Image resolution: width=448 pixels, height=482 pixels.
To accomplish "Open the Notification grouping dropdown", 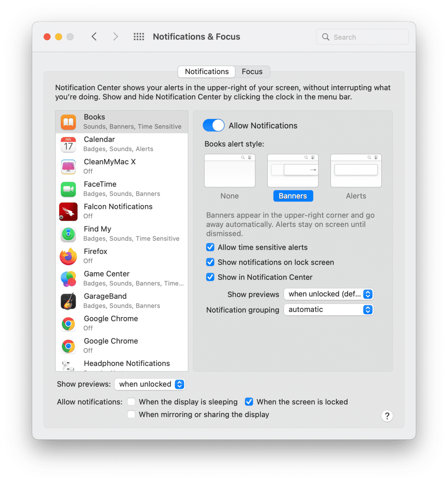I will point(329,310).
